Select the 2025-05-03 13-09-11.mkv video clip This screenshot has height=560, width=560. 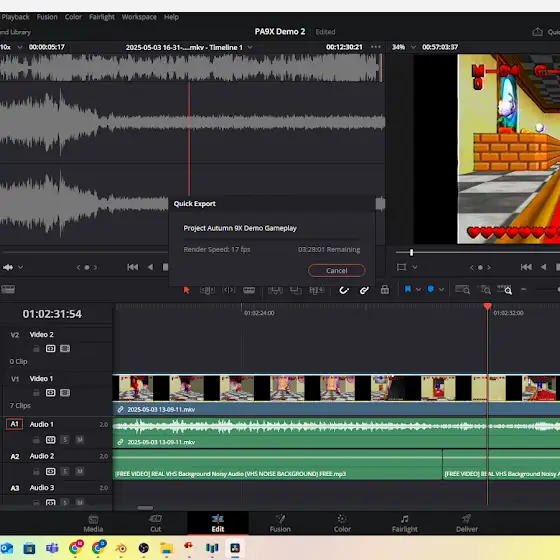(x=336, y=395)
